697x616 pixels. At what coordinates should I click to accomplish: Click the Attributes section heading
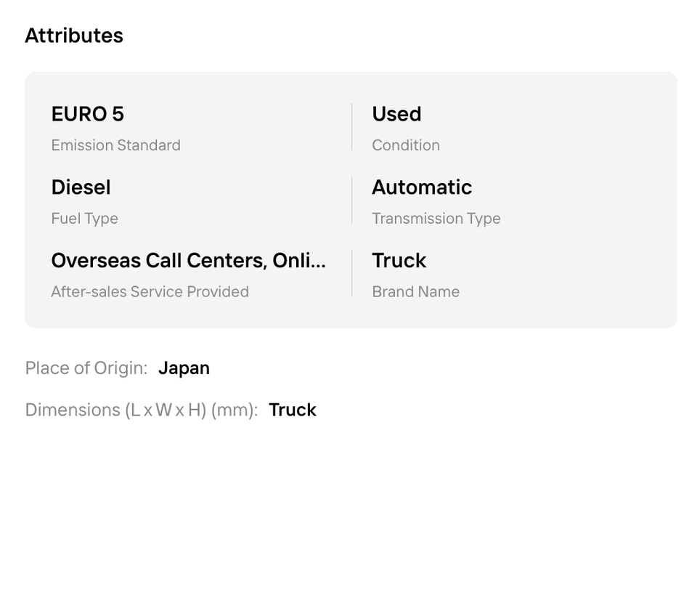(x=74, y=36)
